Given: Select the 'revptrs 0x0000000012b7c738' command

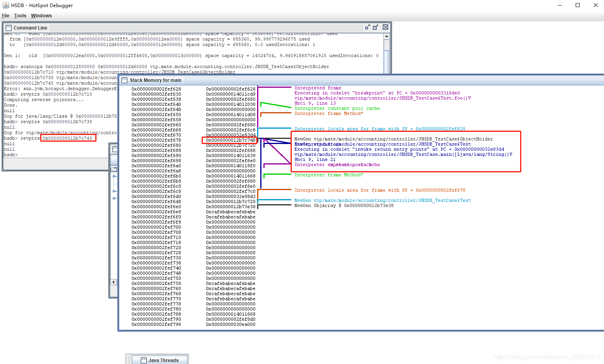Looking at the screenshot, I should (x=56, y=122).
